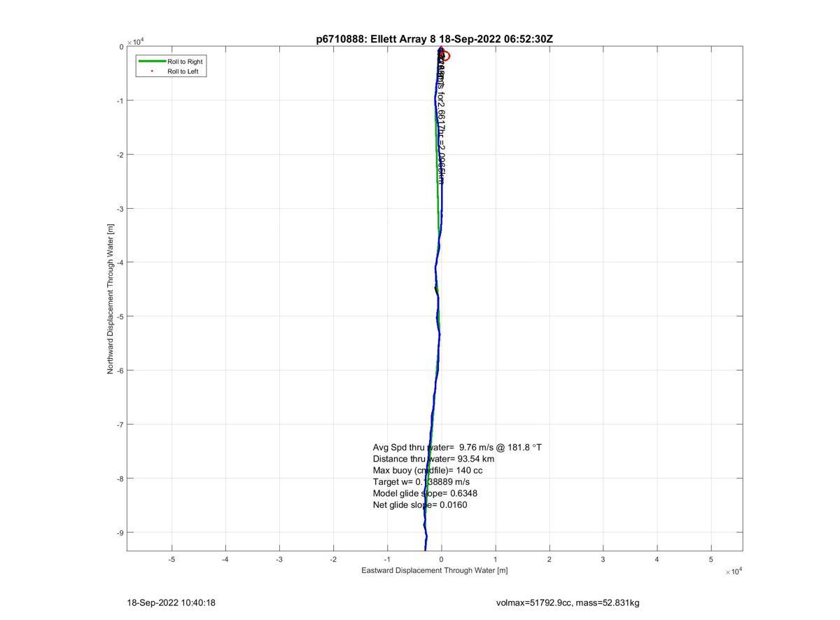
Task: Click the 'Distance thru water= 93.54 km' annotation
Action: [x=433, y=459]
